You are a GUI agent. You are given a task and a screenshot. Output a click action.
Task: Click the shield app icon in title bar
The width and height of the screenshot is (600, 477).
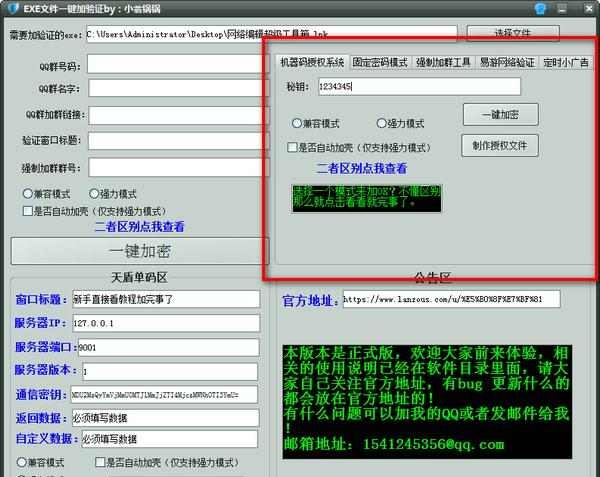(x=13, y=8)
